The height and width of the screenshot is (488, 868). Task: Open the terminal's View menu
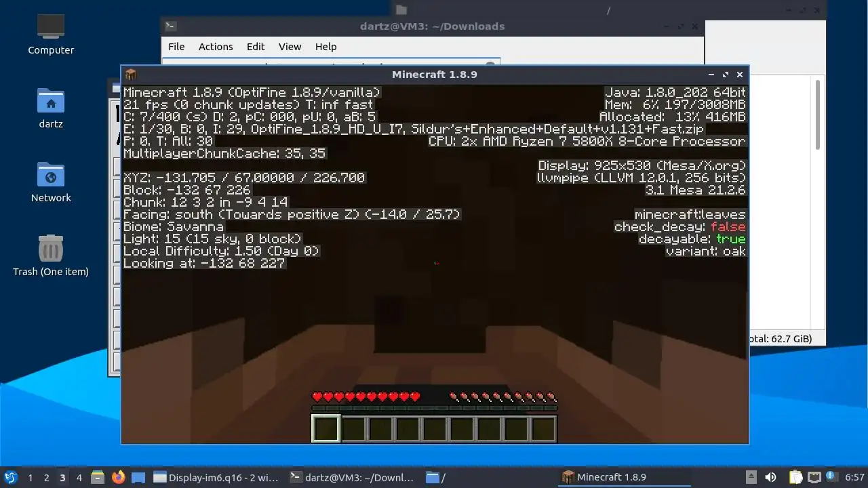point(290,47)
